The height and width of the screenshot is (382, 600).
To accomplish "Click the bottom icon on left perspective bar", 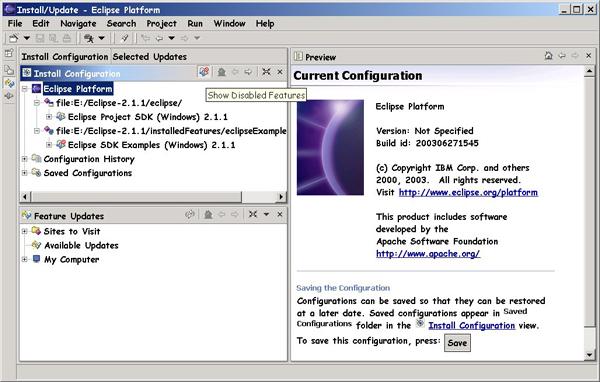I will tap(9, 96).
